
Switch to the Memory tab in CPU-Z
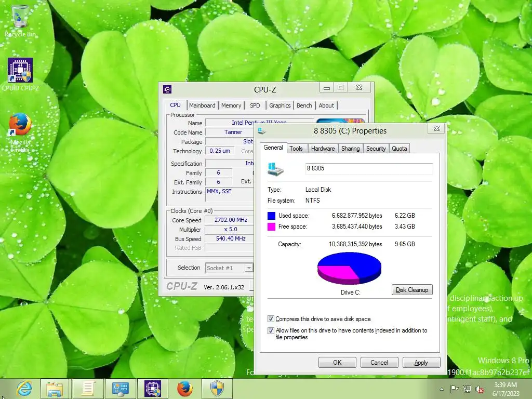pyautogui.click(x=231, y=105)
